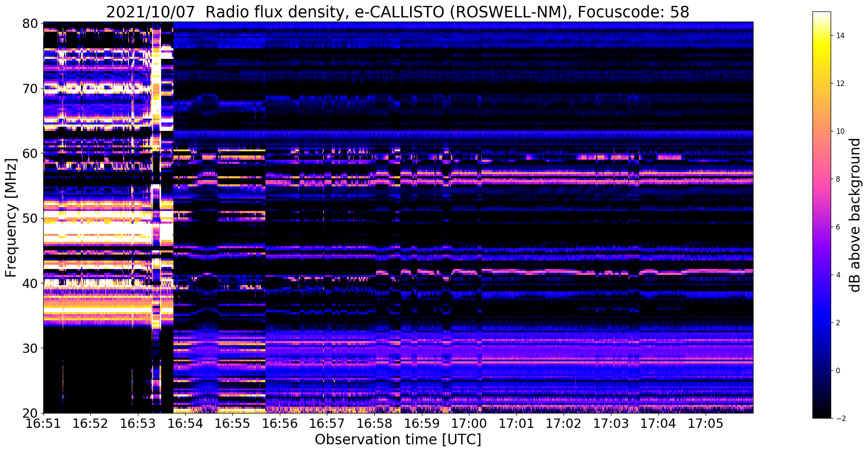This screenshot has width=868, height=452.
Task: Click the 16:58 time tick label
Action: 374,423
